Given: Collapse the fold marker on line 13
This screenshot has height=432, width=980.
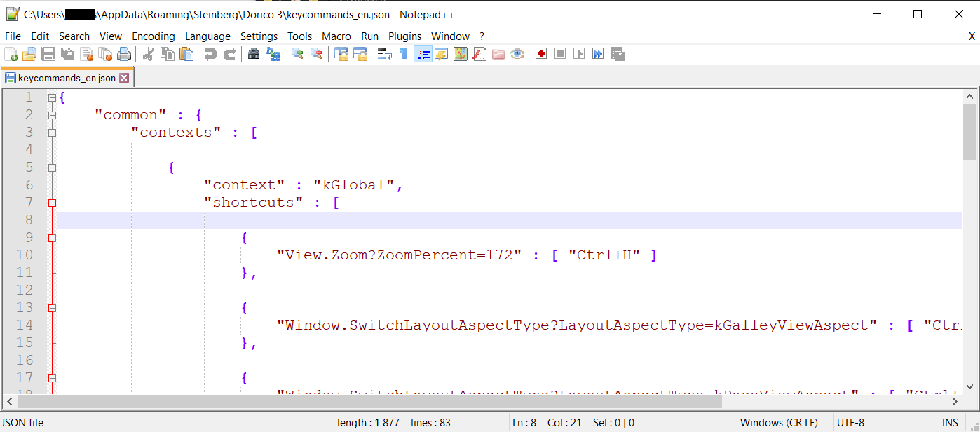Looking at the screenshot, I should [52, 308].
